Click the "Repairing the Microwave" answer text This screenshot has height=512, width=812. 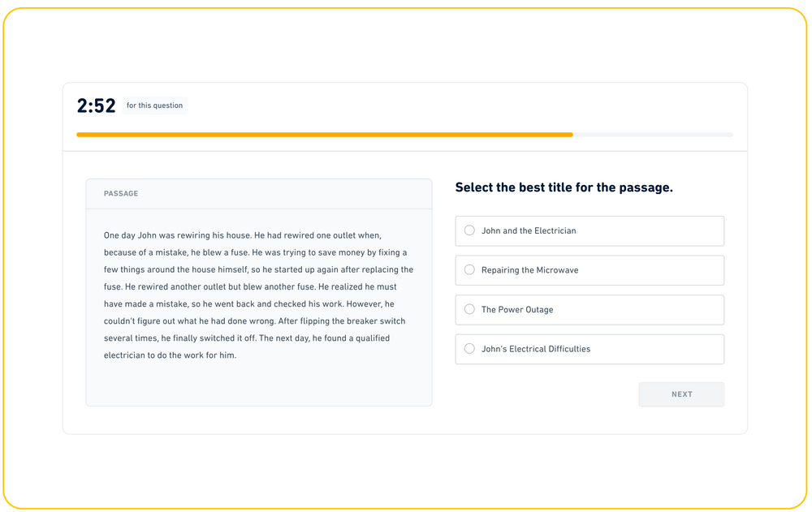(529, 270)
